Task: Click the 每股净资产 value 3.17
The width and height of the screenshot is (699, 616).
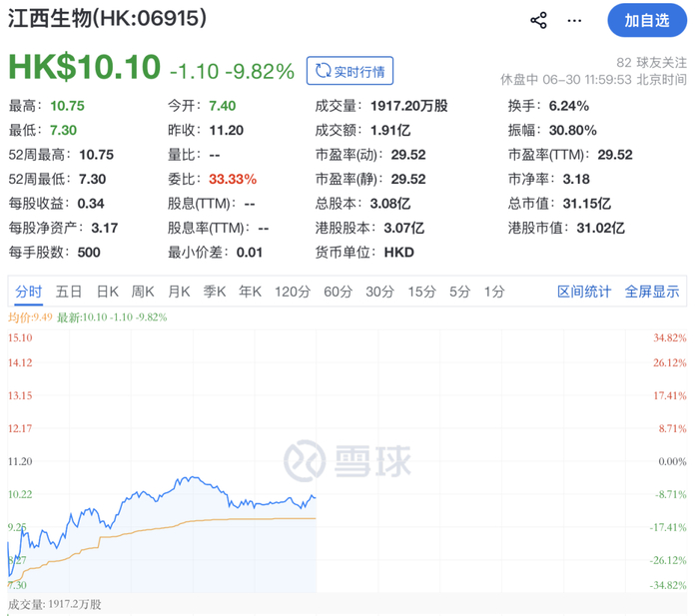Action: point(105,229)
